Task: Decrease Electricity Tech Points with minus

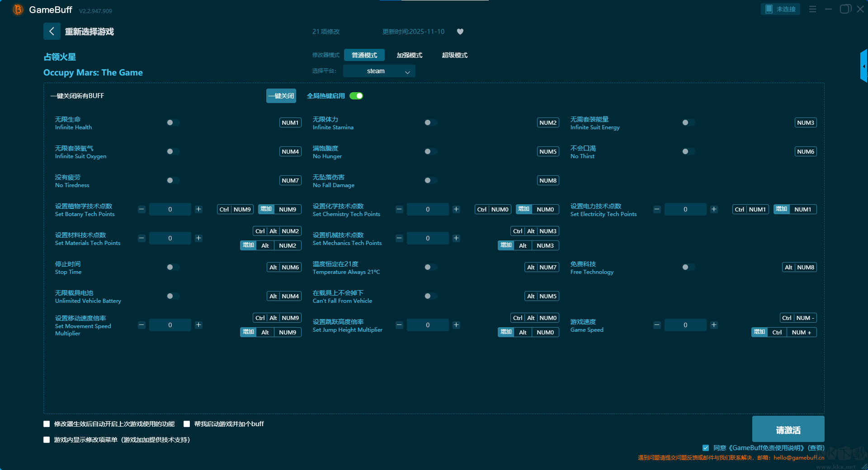Action: [x=657, y=209]
